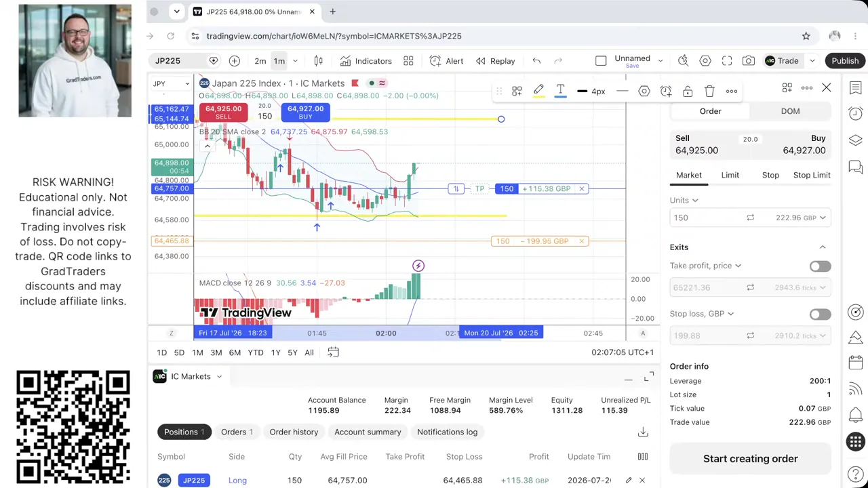Open indicator templates grid icon
The height and width of the screenshot is (488, 868).
pos(408,61)
